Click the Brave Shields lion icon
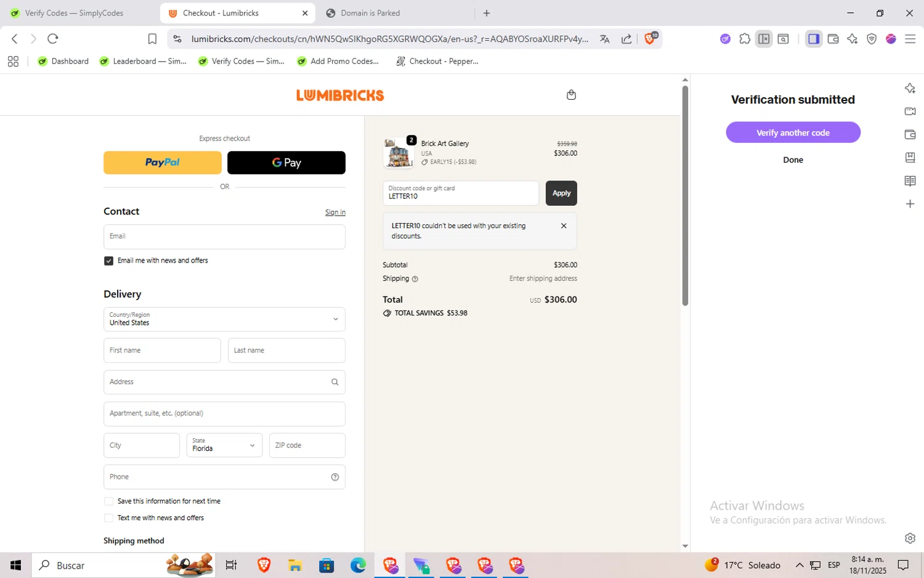This screenshot has width=924, height=578. (650, 38)
